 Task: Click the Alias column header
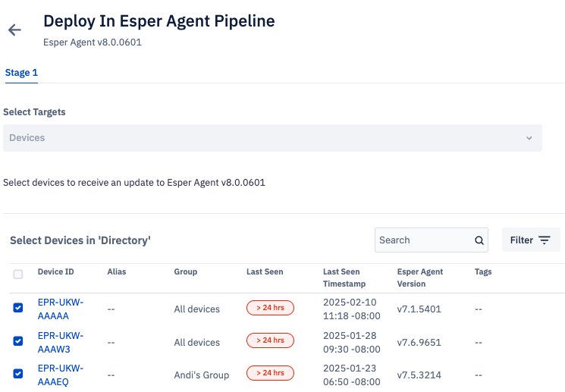click(x=117, y=271)
